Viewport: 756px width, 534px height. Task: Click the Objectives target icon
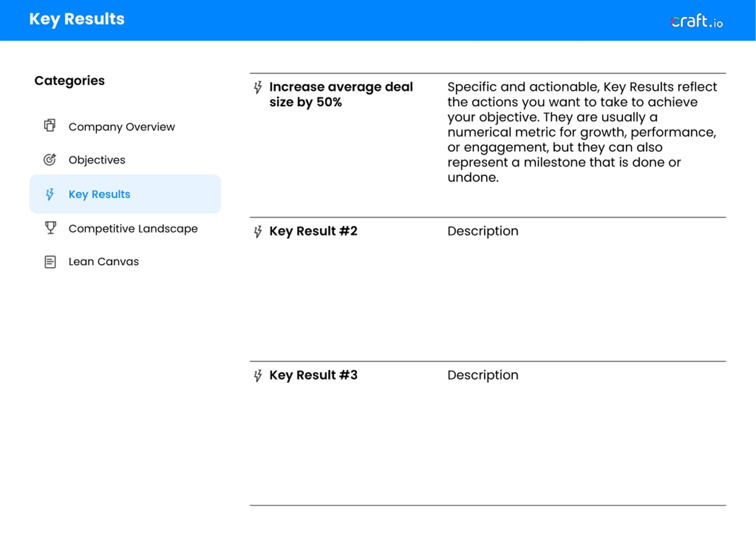[x=50, y=159]
